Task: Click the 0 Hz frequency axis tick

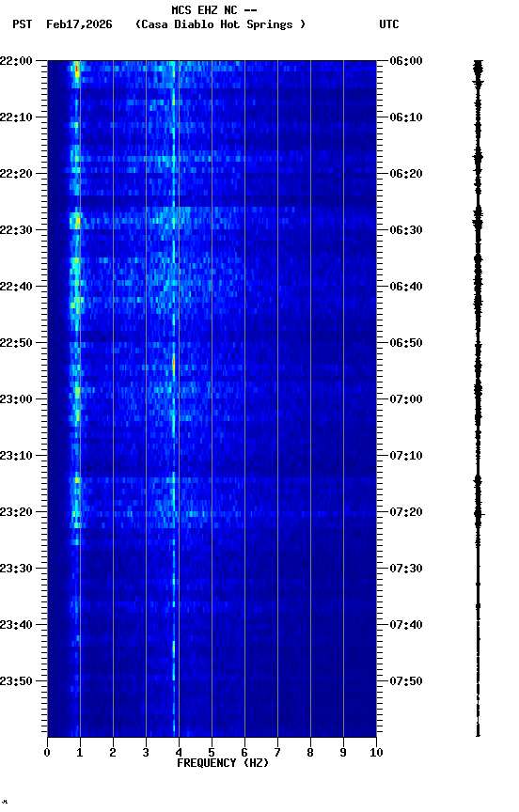Action: pos(47,753)
